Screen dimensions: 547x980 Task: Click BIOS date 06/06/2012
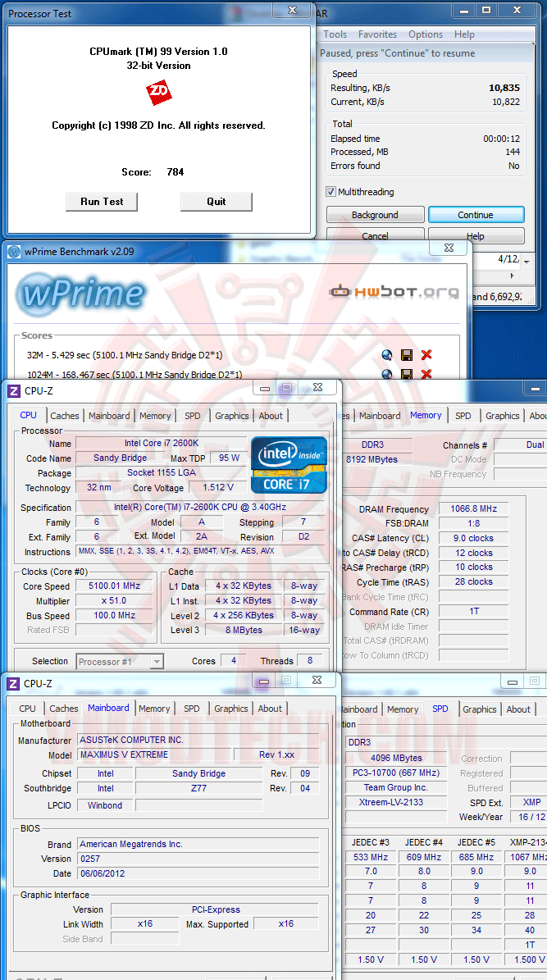tap(198, 873)
